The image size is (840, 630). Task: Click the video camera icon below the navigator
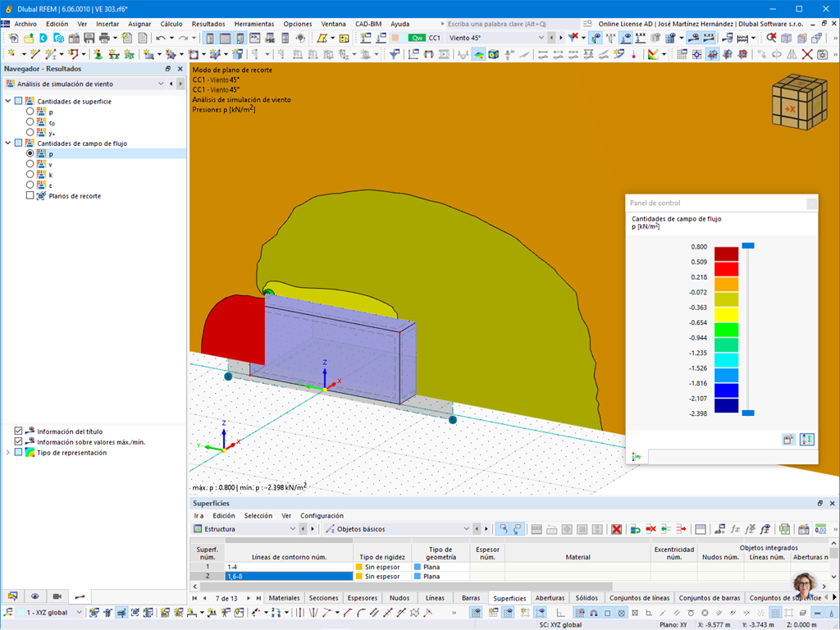(x=57, y=596)
